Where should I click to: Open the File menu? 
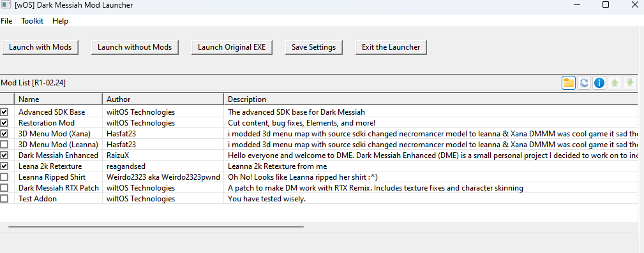pos(6,21)
